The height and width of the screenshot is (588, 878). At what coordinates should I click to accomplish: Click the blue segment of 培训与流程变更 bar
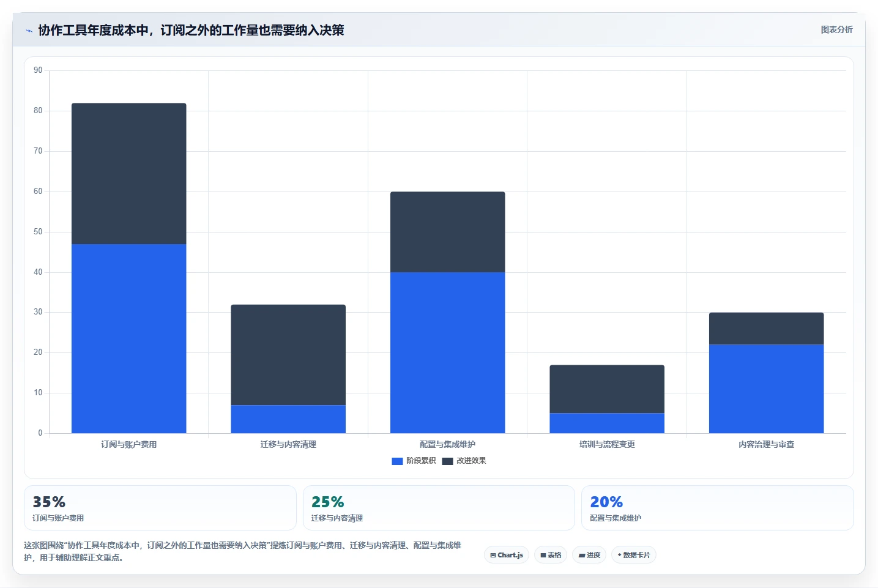(x=607, y=423)
